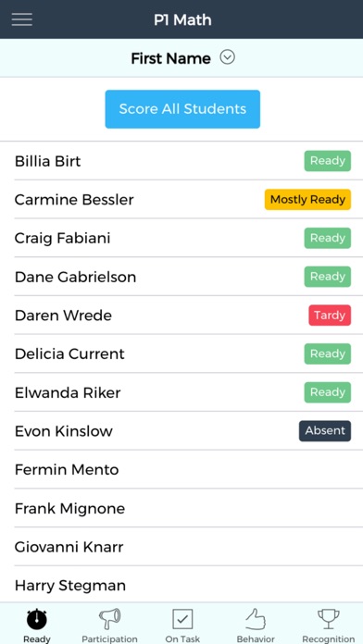
Task: Select Frank Mignone's row
Action: [x=181, y=508]
